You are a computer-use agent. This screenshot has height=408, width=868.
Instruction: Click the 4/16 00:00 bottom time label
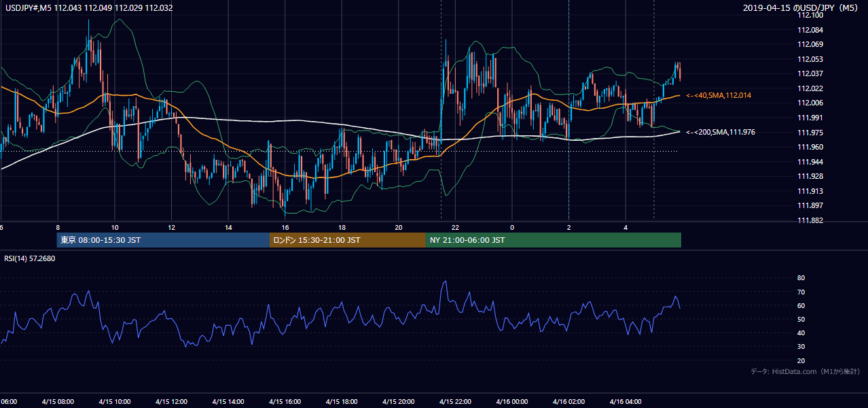point(512,402)
